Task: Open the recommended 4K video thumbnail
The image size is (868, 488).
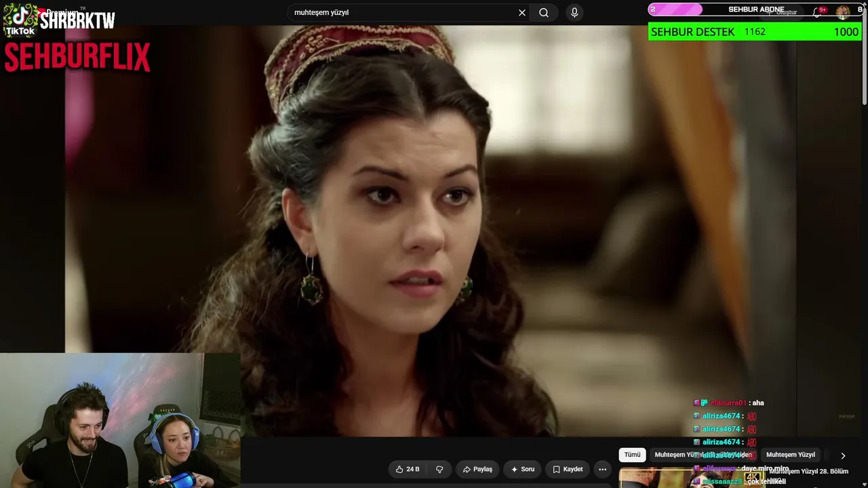Action: tap(692, 478)
